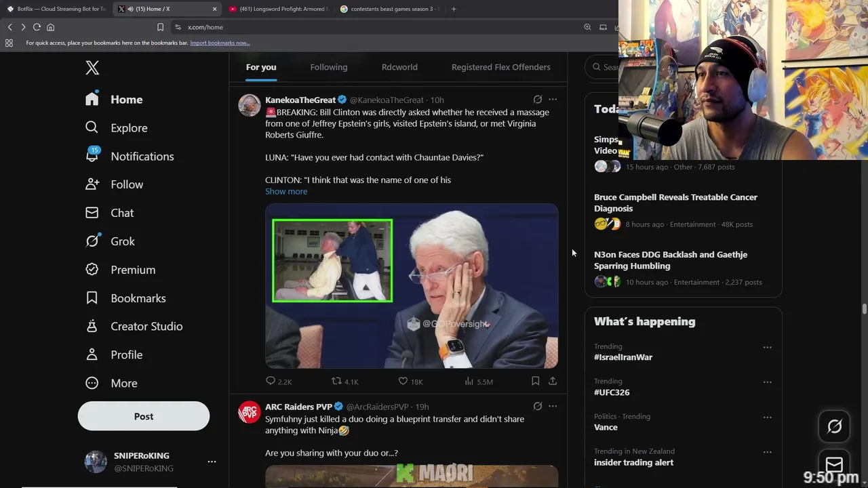Open @ArcRaidersPVP handle link
This screenshot has height=488, width=868.
tap(377, 407)
